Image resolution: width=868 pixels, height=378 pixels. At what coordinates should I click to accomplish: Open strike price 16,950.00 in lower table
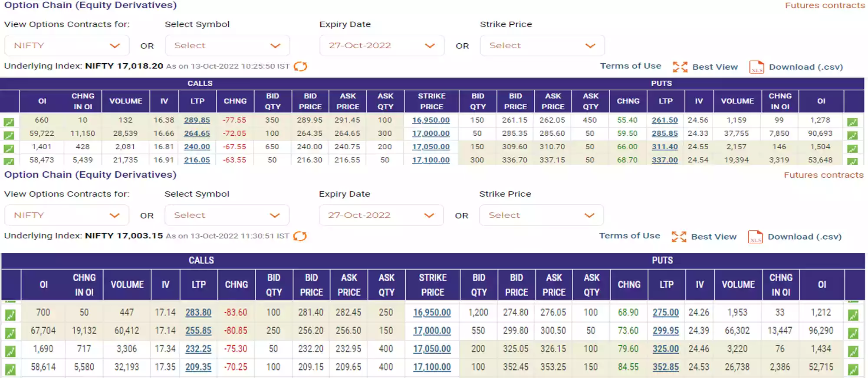(x=432, y=312)
